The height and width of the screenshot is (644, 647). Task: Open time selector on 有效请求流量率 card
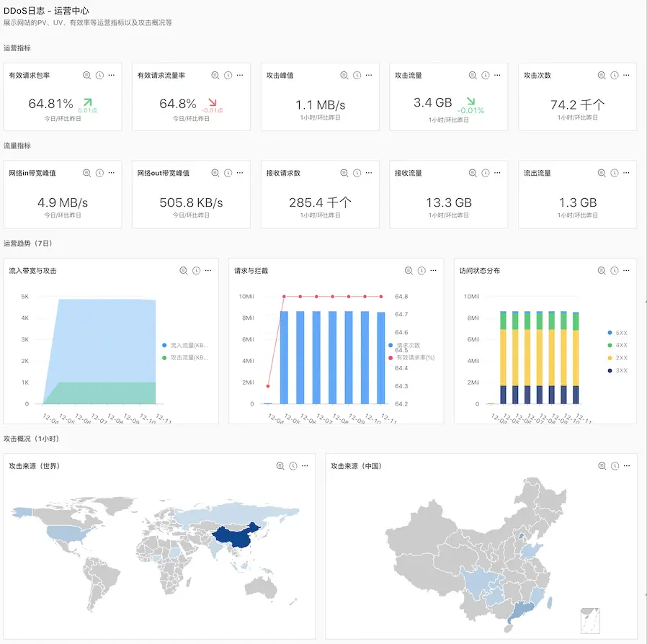pos(228,75)
